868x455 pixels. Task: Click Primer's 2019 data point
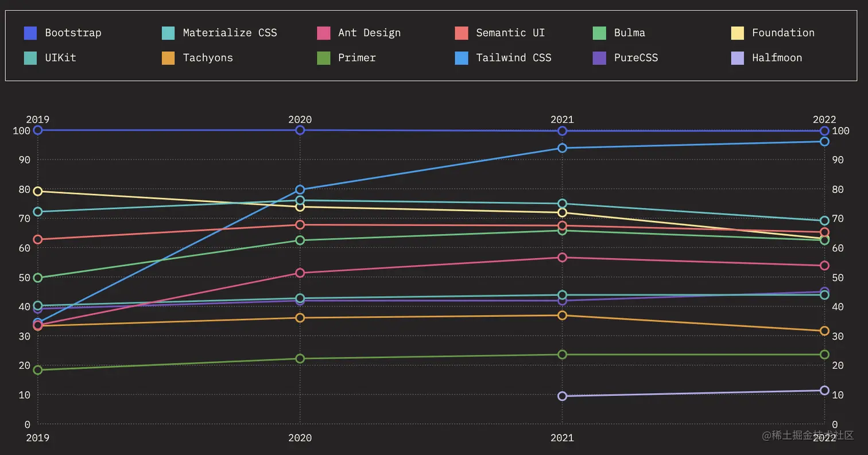(38, 370)
